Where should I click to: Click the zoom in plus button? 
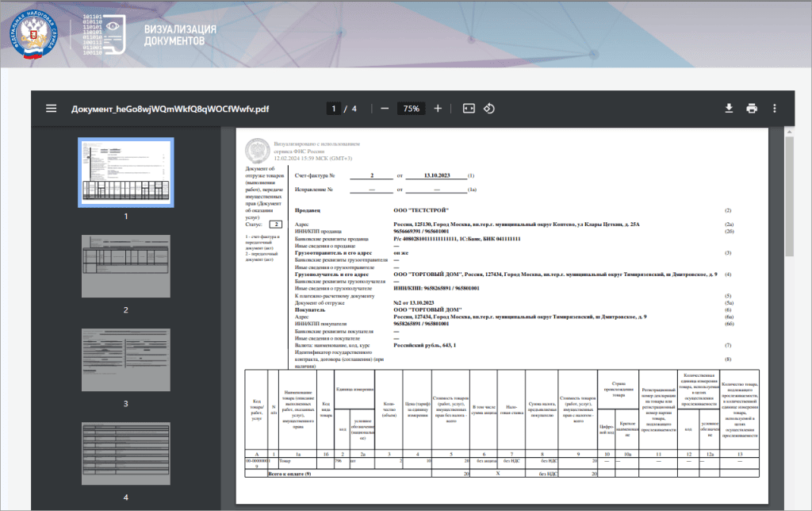pyautogui.click(x=438, y=109)
